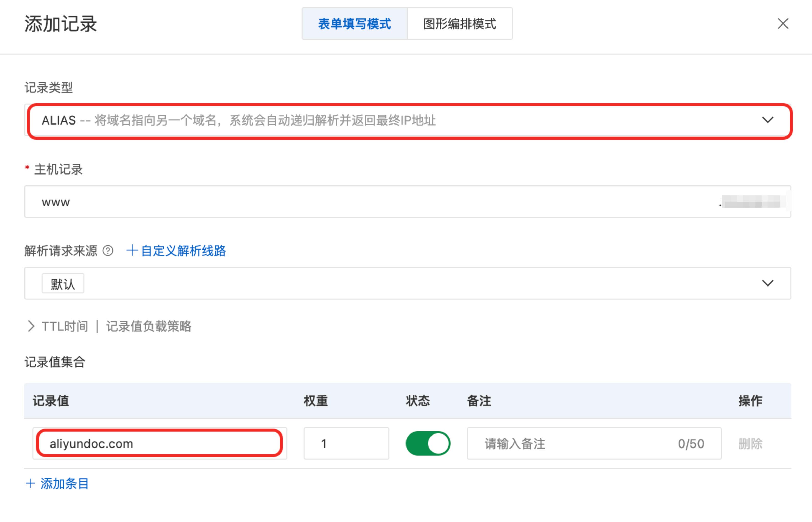Click the 请输入备注 remark field
Screen dimensions: 812x522
(x=576, y=444)
